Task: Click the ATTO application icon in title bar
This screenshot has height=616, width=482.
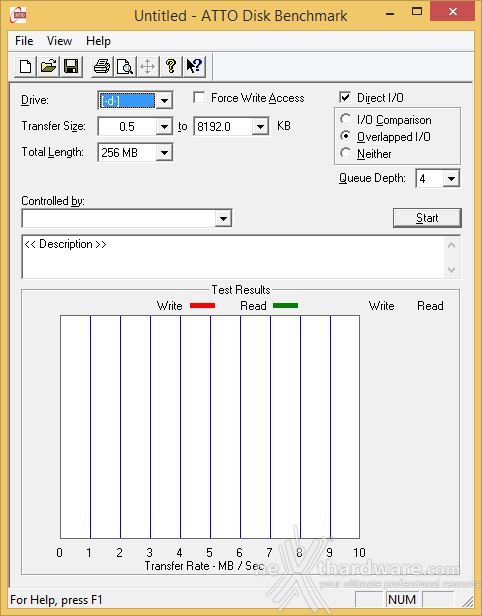Action: click(x=18, y=16)
